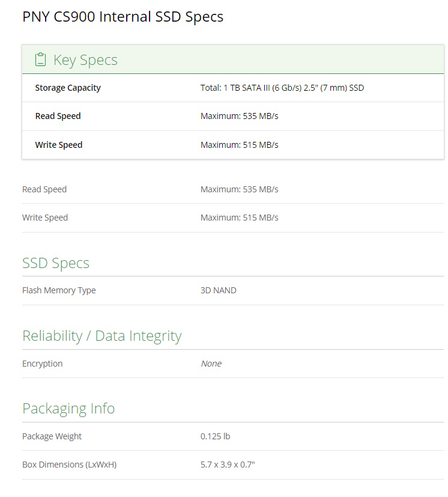Viewport: 448px width, 497px height.
Task: Select 535 MB/s value inside Key Specs box
Action: [239, 116]
